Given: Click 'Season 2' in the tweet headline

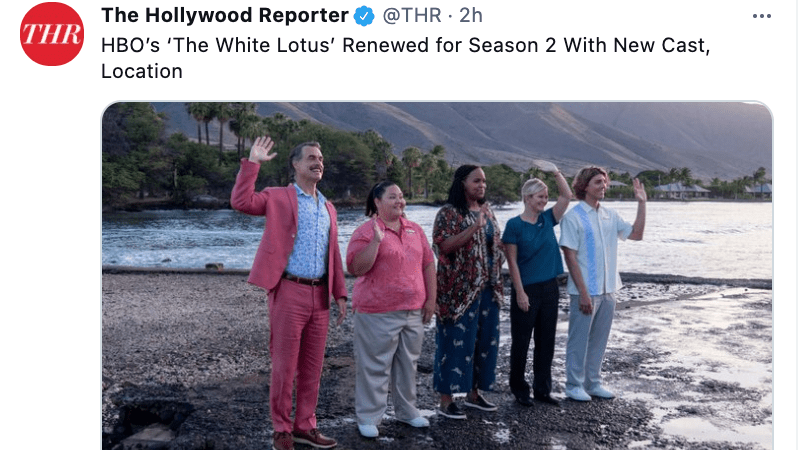Looking at the screenshot, I should [x=512, y=45].
